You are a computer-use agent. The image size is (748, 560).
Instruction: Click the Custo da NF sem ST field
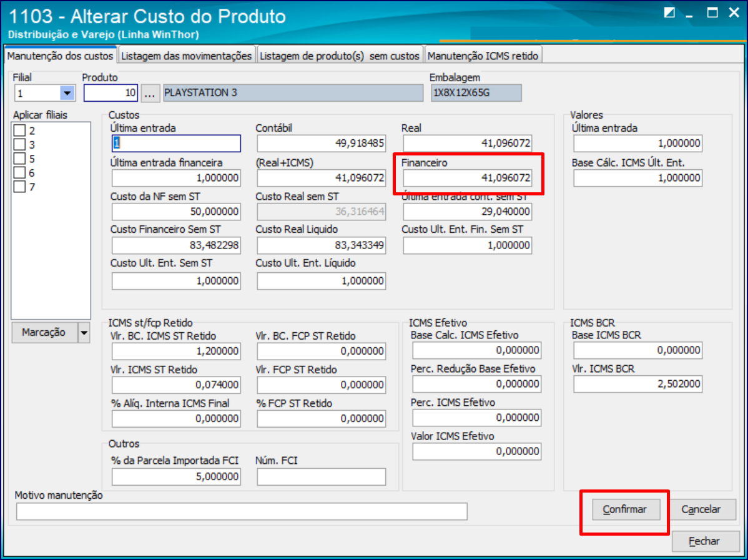click(176, 212)
